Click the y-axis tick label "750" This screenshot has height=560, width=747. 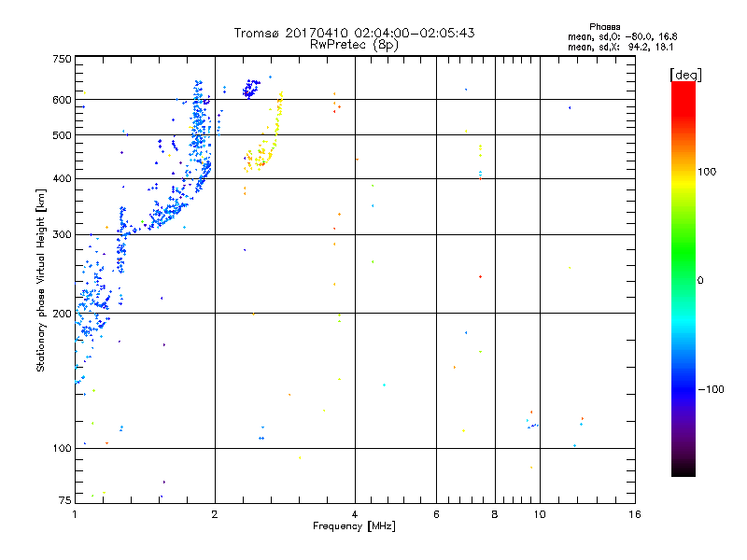[x=62, y=59]
